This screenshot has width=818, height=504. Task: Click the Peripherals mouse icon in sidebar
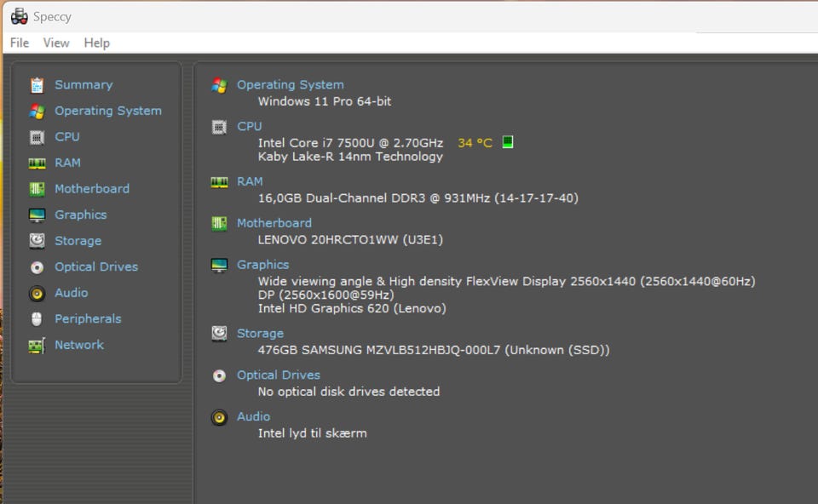click(x=37, y=319)
